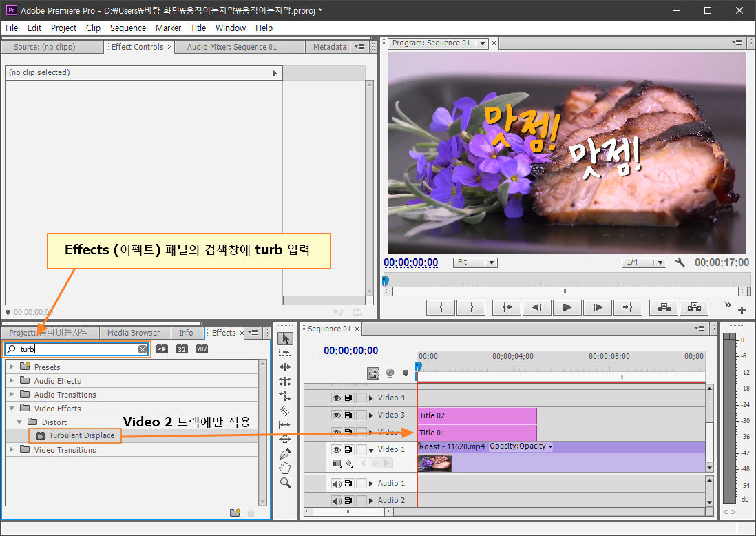Expand the Video Transitions folder
The height and width of the screenshot is (536, 756).
[12, 450]
